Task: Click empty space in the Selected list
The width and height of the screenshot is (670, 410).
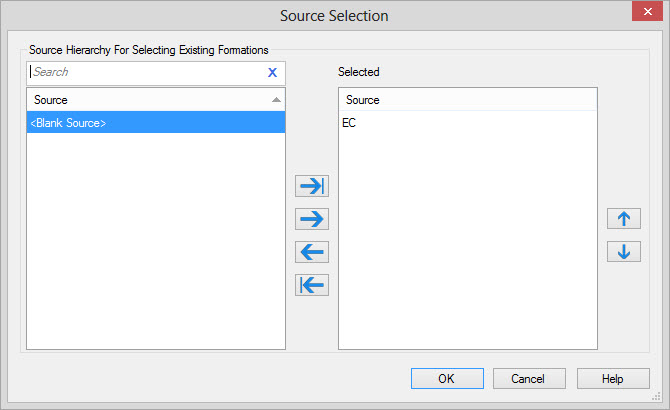Action: (467, 250)
